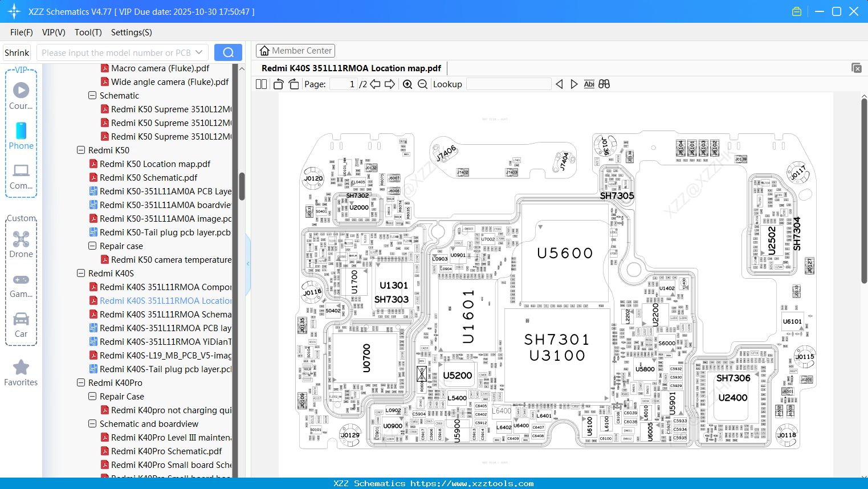The height and width of the screenshot is (489, 868).
Task: Go to next page using the forward arrow
Action: point(390,83)
